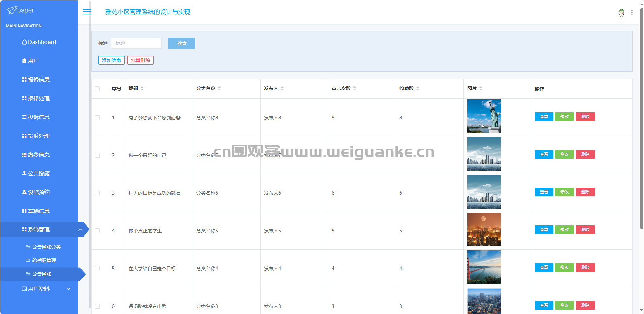Viewport: 644px width, 314px height.
Task: Open the Dashboard menu item
Action: click(42, 42)
